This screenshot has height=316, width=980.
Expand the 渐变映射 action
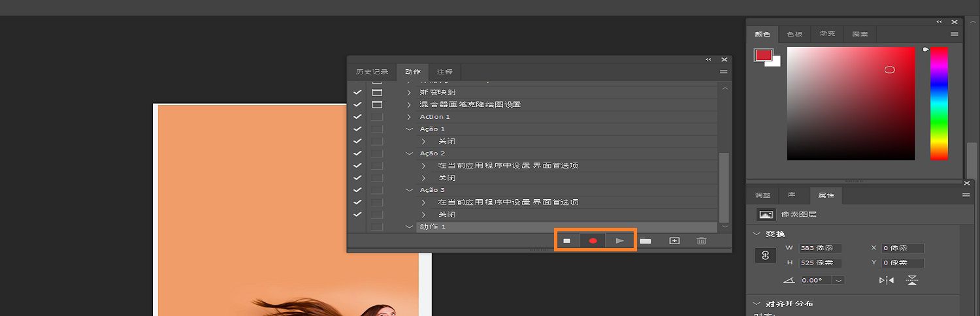[410, 92]
